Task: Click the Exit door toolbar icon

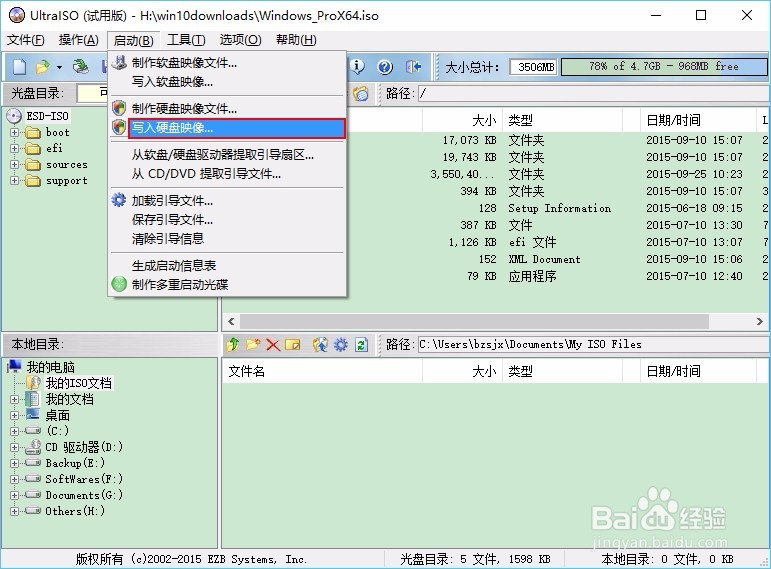Action: pyautogui.click(x=413, y=66)
